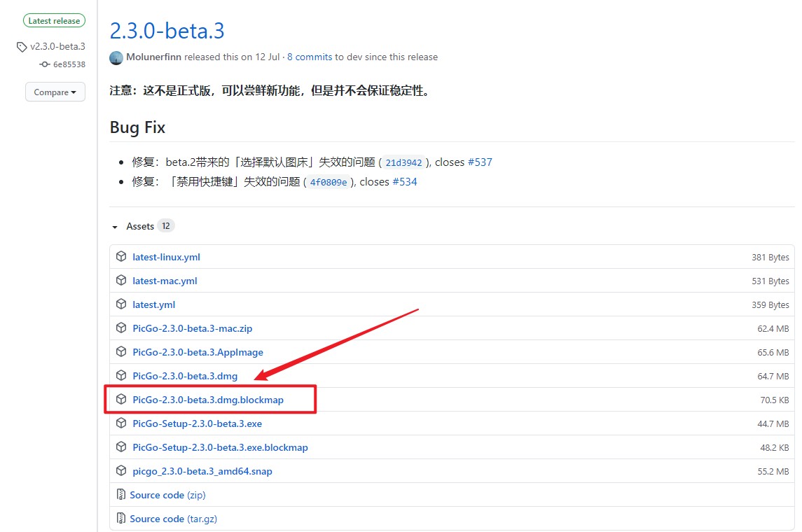Download Source code (tar.gz)
The height and width of the screenshot is (532, 802).
click(x=174, y=519)
